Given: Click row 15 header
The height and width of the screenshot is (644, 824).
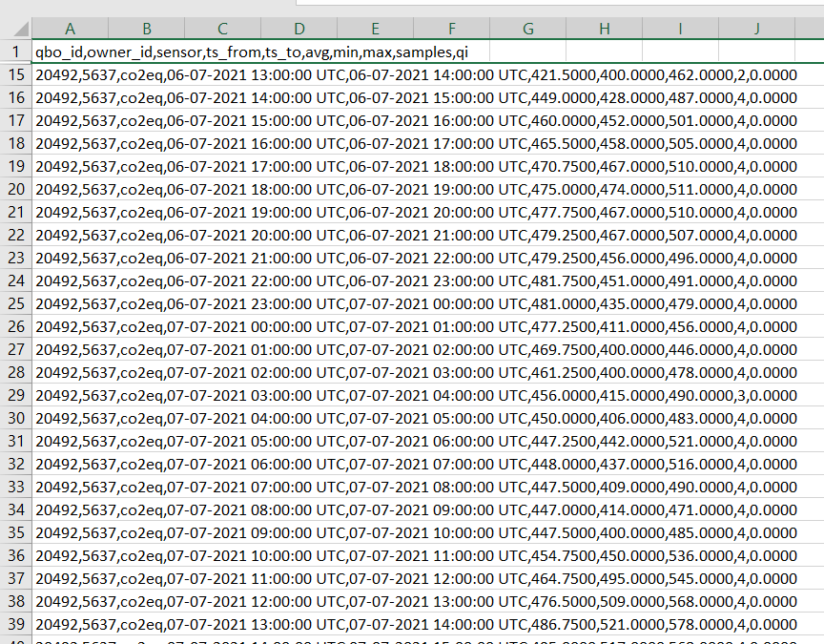Looking at the screenshot, I should coord(15,74).
